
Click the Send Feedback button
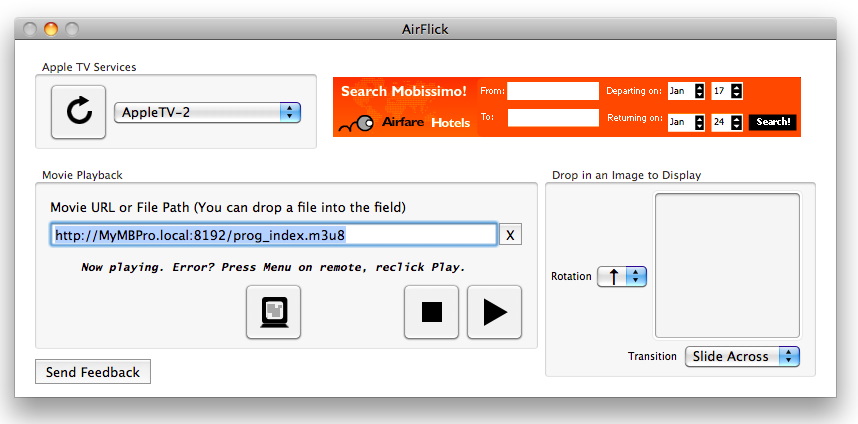coord(92,372)
